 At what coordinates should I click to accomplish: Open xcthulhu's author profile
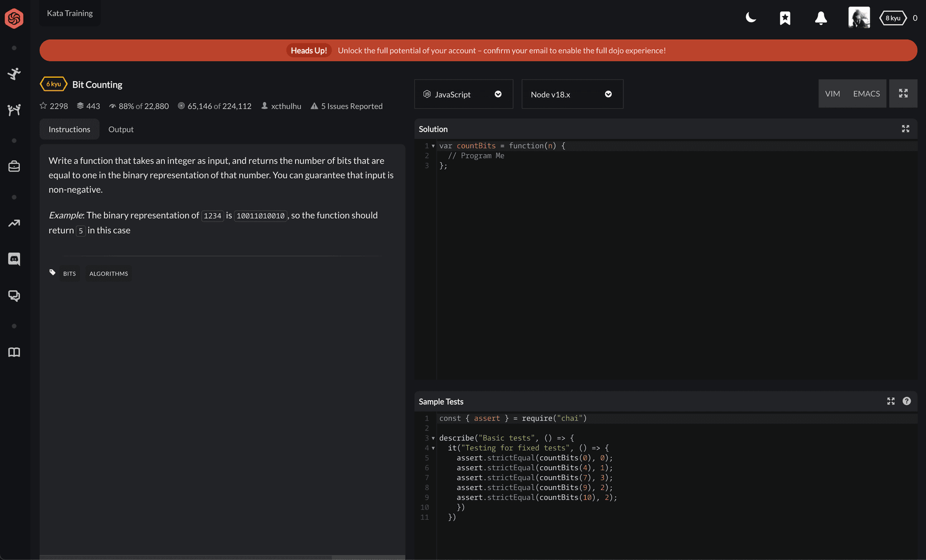pos(285,106)
